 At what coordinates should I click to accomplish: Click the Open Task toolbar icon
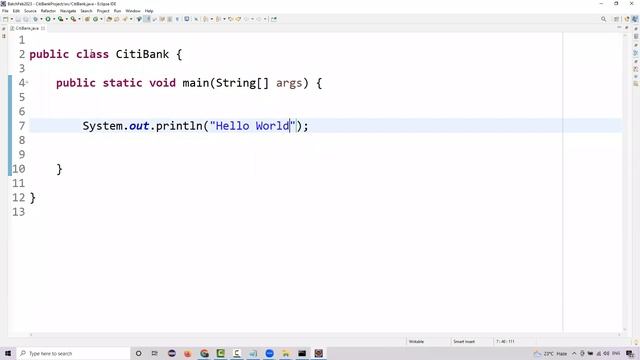click(117, 19)
